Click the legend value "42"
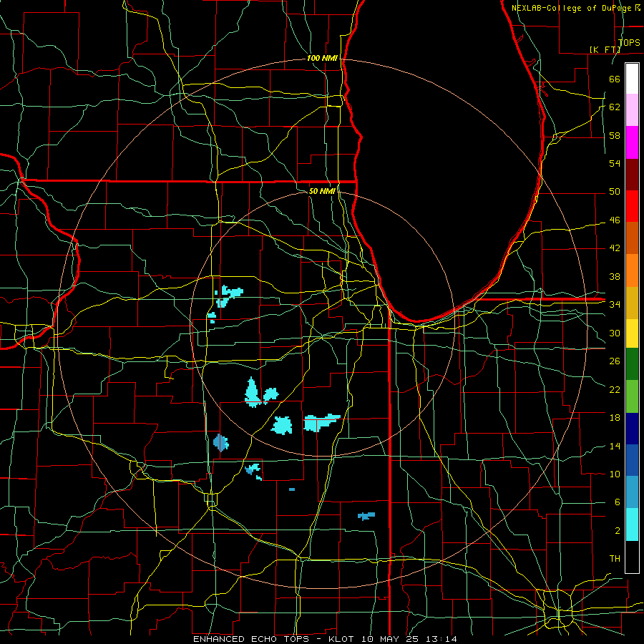The height and width of the screenshot is (644, 644). click(615, 248)
